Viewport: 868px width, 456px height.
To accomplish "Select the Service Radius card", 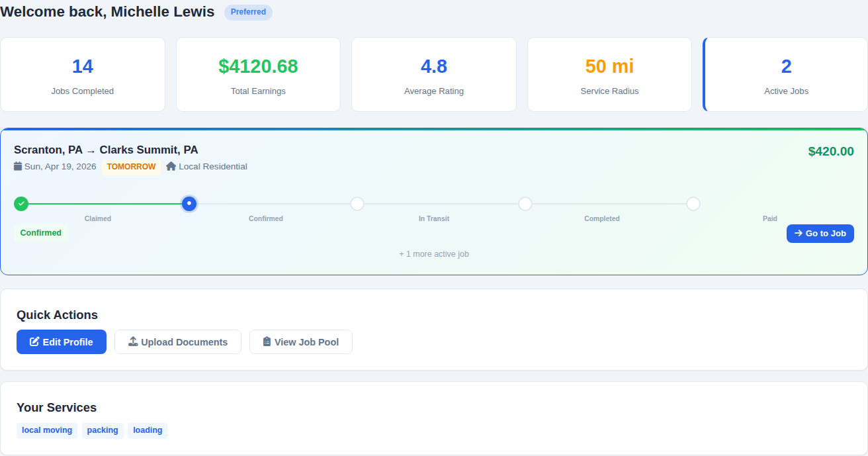I will point(609,74).
